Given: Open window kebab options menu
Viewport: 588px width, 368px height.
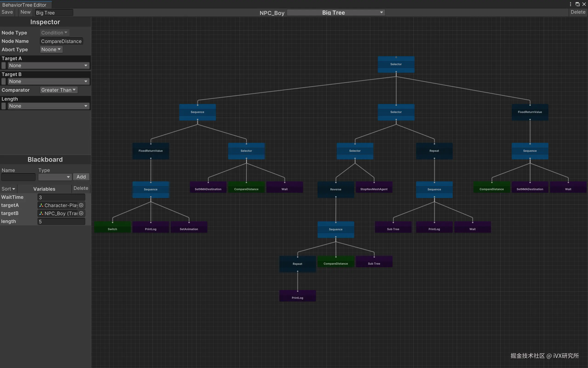Looking at the screenshot, I should [x=570, y=4].
